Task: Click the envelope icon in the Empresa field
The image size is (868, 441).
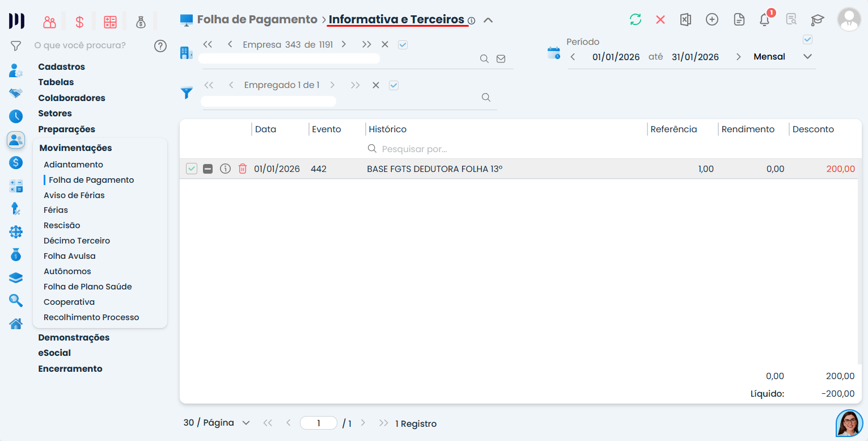Action: 501,58
